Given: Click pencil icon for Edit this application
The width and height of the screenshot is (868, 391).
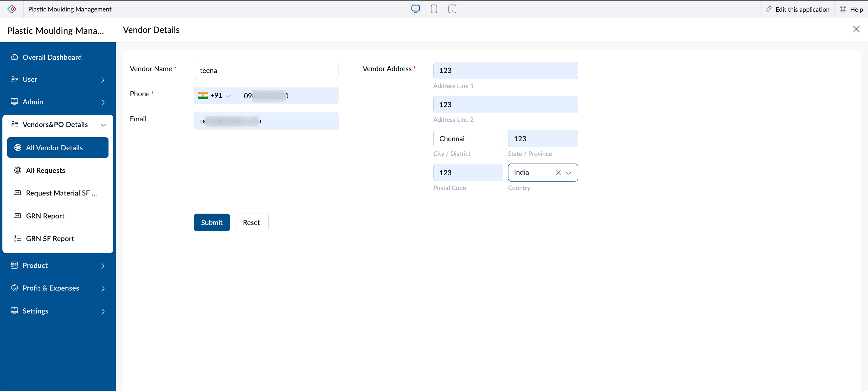Looking at the screenshot, I should coord(769,9).
